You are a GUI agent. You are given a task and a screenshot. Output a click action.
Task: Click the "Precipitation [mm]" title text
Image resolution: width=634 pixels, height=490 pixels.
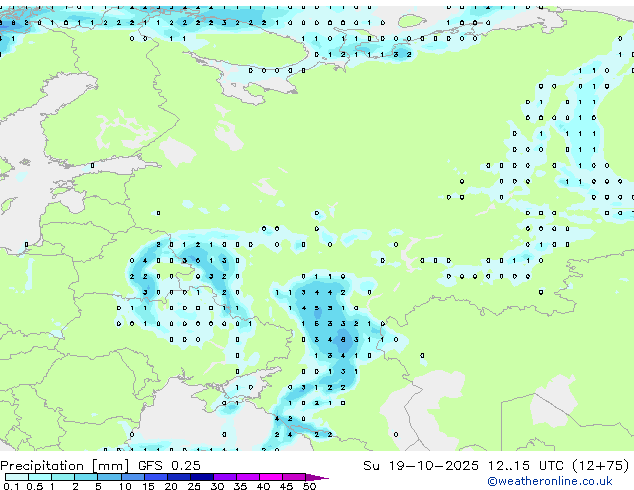coord(65,466)
